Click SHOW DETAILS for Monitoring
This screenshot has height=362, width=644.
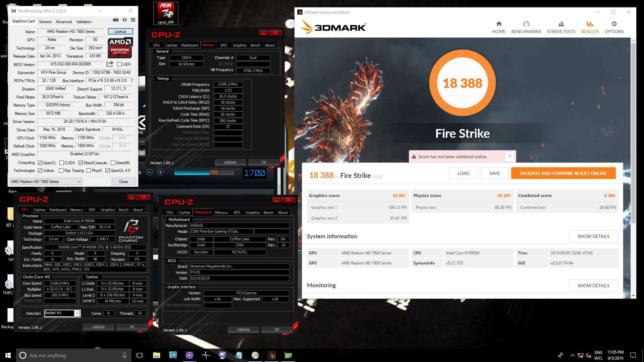(x=593, y=286)
